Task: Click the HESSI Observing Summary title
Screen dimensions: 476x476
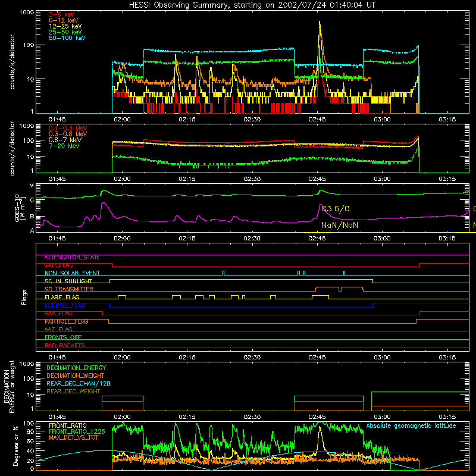Action: [x=252, y=5]
